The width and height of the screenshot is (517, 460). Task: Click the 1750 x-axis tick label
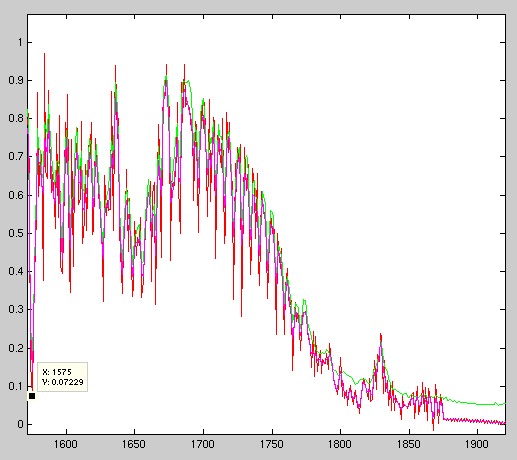272,444
